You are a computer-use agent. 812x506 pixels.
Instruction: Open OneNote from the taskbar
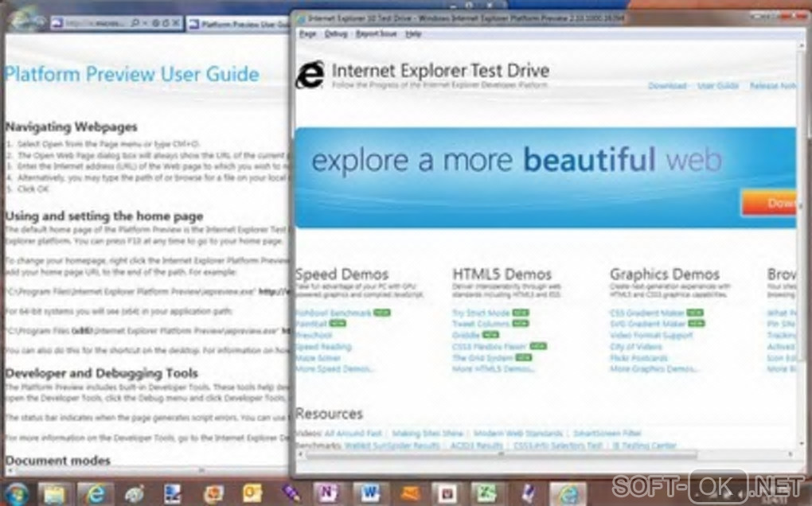328,493
